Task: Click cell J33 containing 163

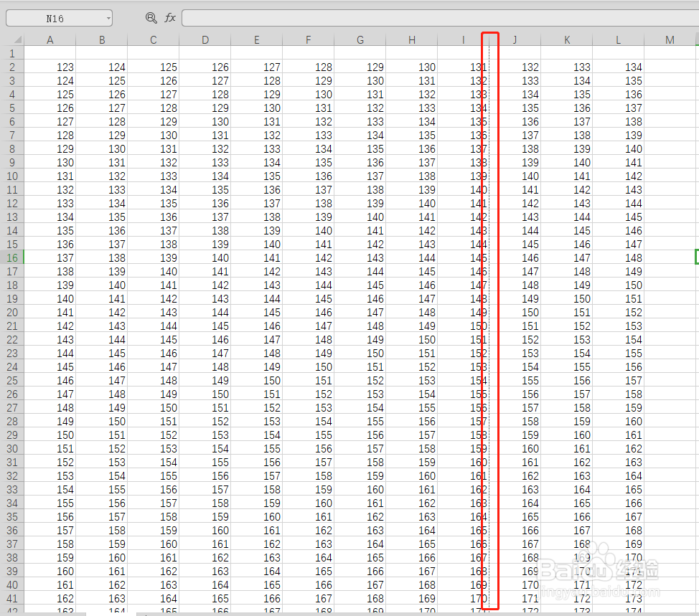Action: (515, 490)
